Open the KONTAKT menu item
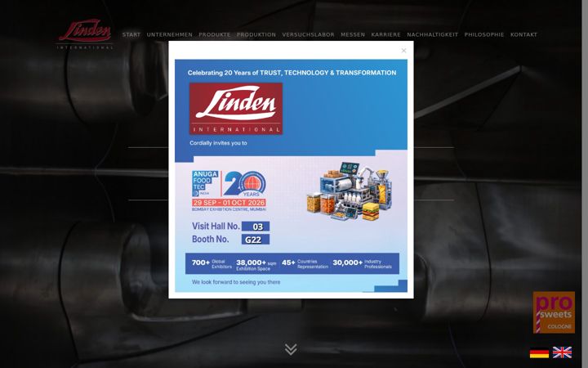The height and width of the screenshot is (368, 588). (523, 34)
